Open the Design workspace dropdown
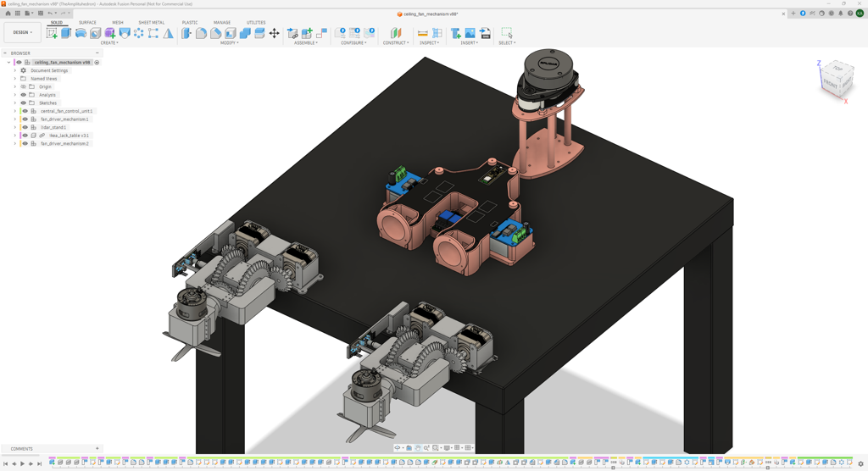Image resolution: width=868 pixels, height=471 pixels. [23, 32]
